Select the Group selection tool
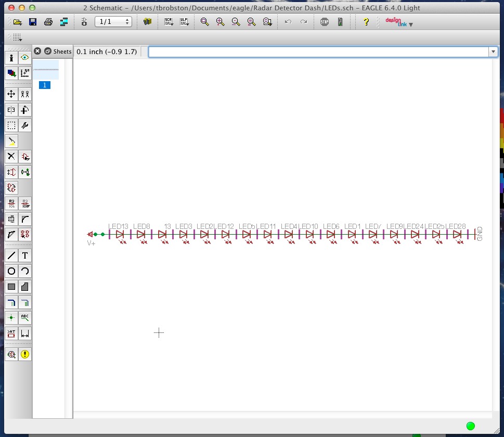This screenshot has width=504, height=437. (11, 125)
